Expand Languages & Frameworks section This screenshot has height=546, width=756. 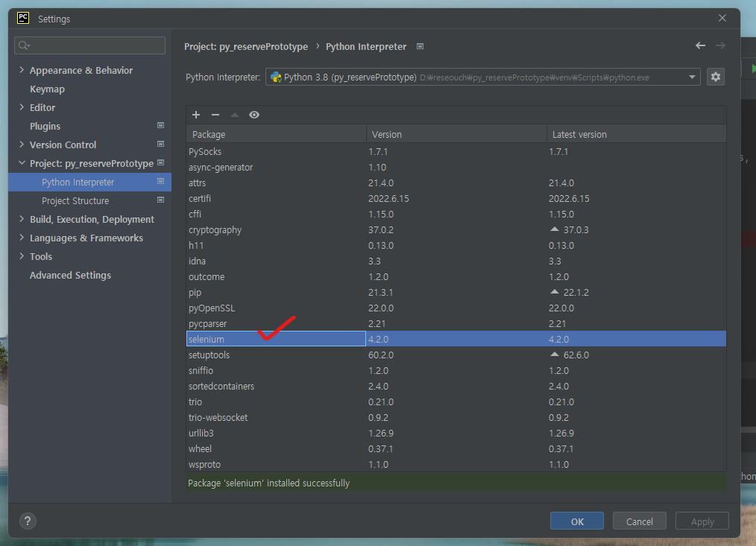[22, 238]
